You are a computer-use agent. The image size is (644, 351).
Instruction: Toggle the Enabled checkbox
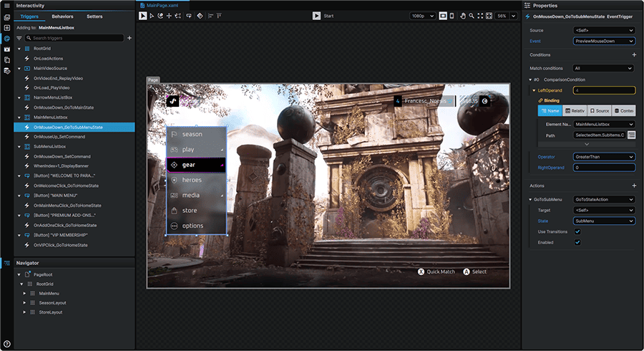click(577, 243)
